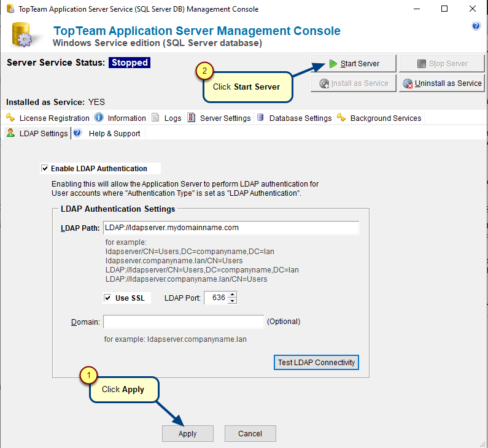Click Test LDAP Connectivity button
The width and height of the screenshot is (488, 448).
coord(317,363)
